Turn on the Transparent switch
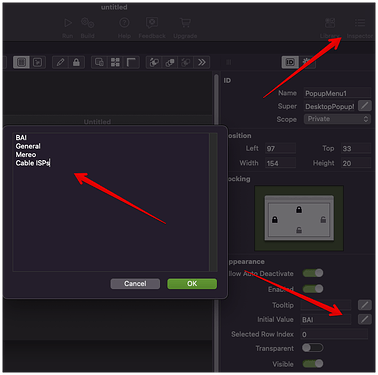 [x=313, y=348]
